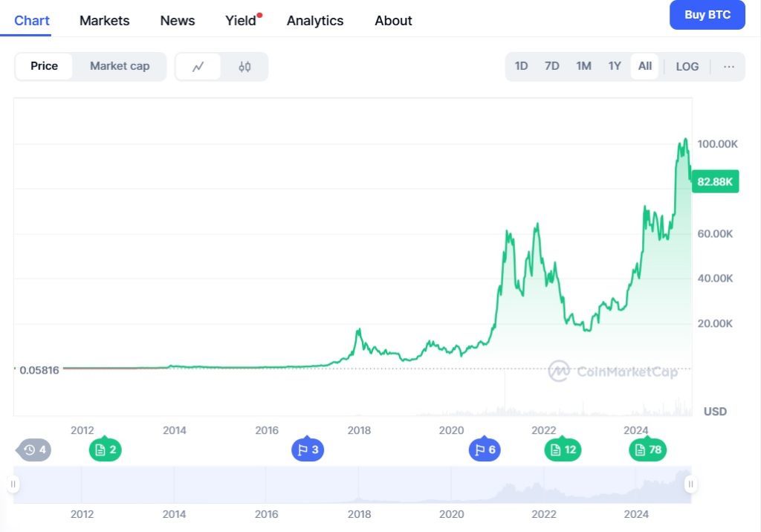Click the blue flag marker labeled 6
761x532 pixels.
(x=485, y=450)
